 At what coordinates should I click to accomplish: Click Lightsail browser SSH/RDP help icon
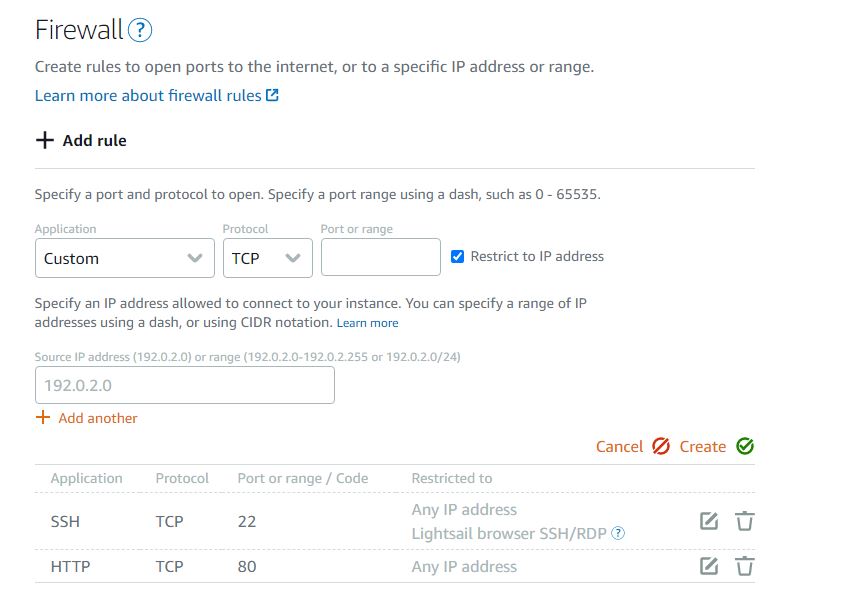(618, 534)
